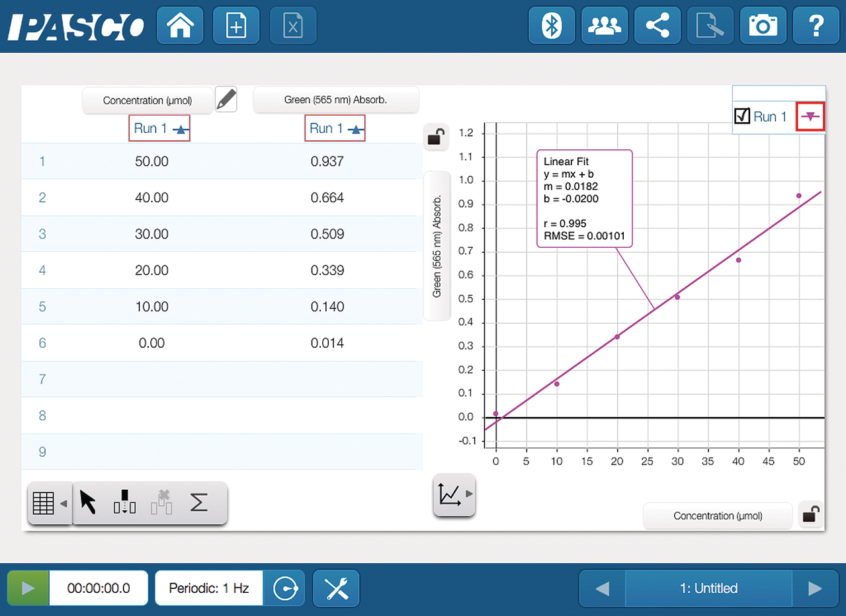Click the Periodic: 1 Hz sampling field
The width and height of the screenshot is (846, 616).
click(x=209, y=588)
